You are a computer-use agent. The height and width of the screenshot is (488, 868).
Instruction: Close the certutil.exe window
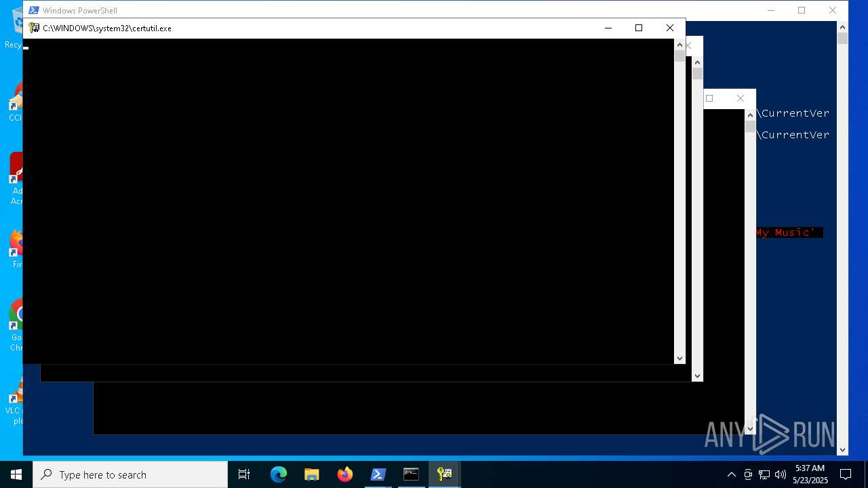click(x=670, y=28)
